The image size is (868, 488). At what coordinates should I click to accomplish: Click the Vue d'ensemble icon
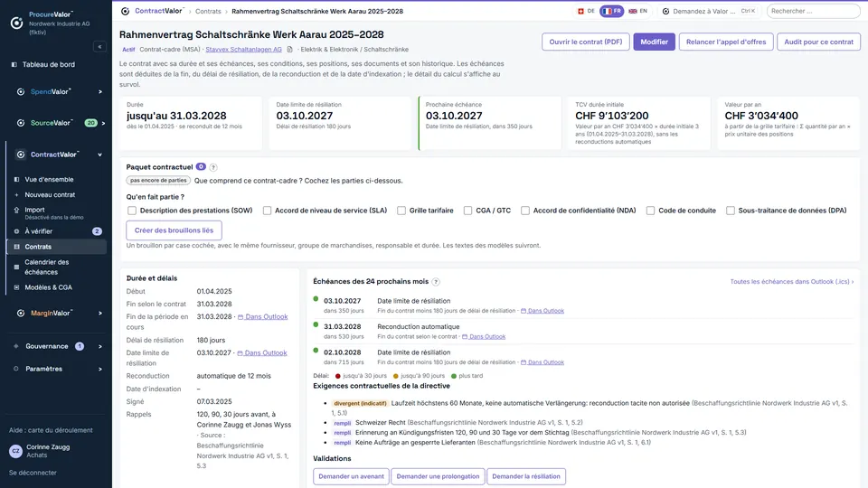click(x=16, y=180)
